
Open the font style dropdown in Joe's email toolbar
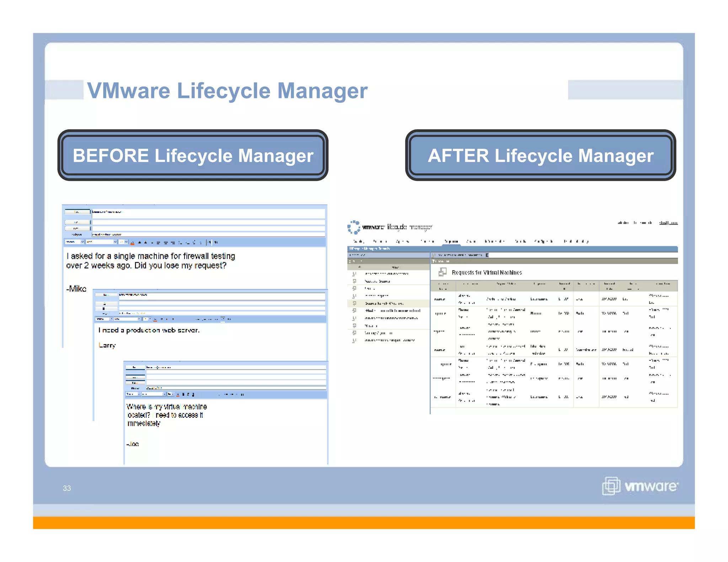tap(133, 394)
